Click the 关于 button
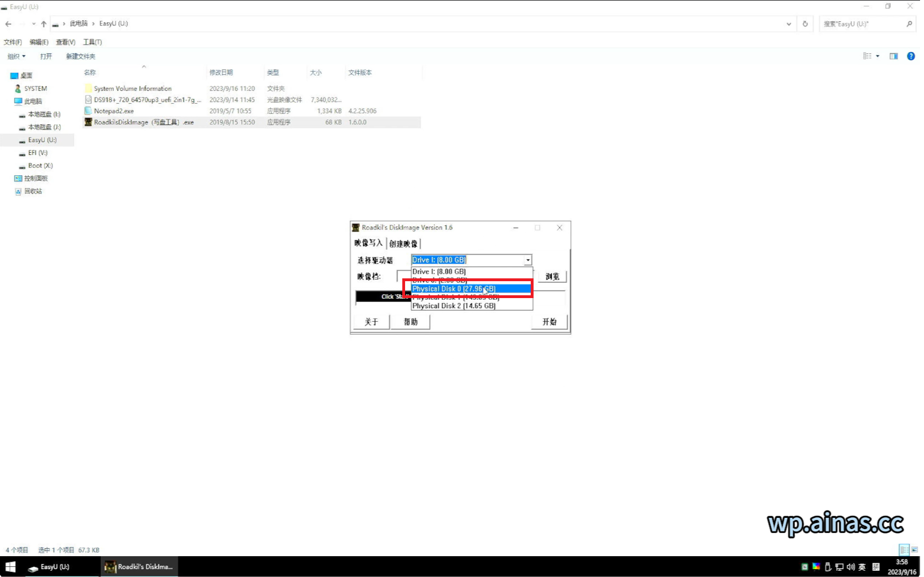 (371, 322)
